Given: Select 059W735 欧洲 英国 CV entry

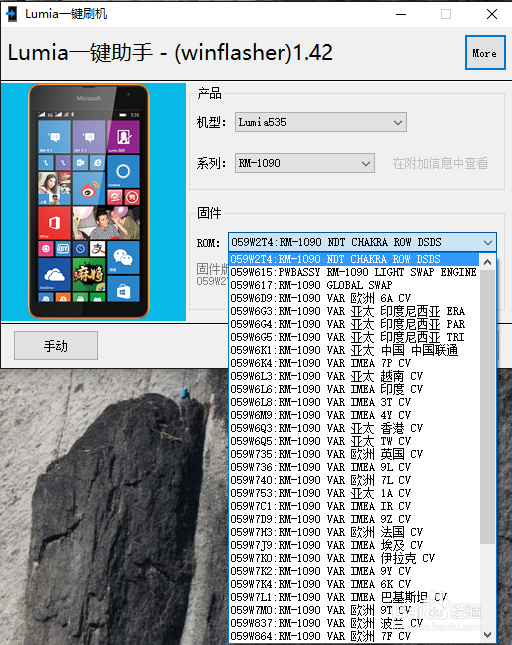Looking at the screenshot, I should point(354,454).
